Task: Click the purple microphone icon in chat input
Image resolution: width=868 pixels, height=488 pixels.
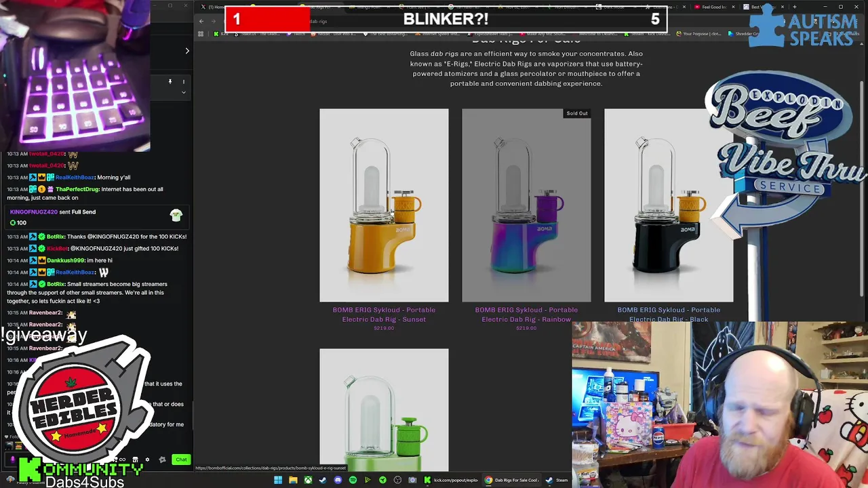Action: [x=13, y=460]
